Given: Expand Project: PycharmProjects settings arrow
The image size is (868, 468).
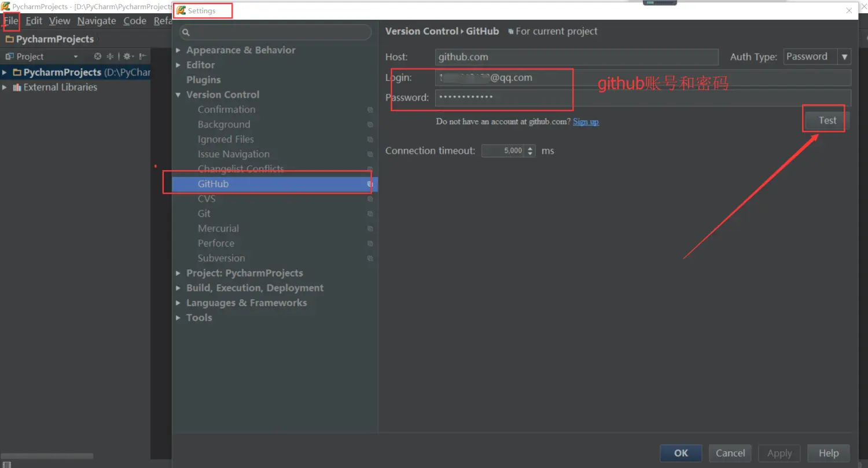Looking at the screenshot, I should pos(178,273).
